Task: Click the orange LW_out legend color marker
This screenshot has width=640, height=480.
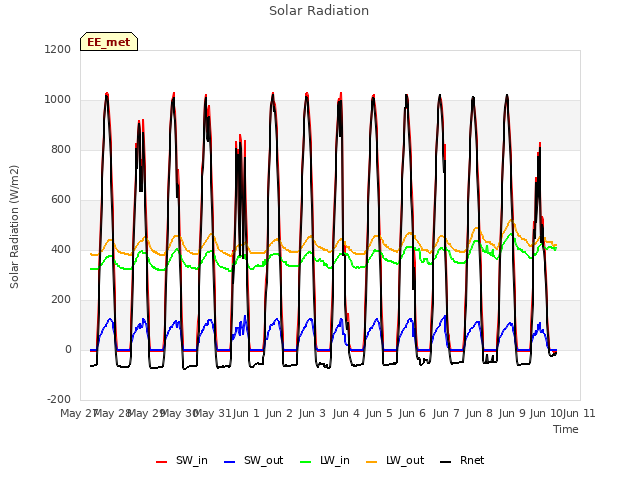Action: [372, 462]
